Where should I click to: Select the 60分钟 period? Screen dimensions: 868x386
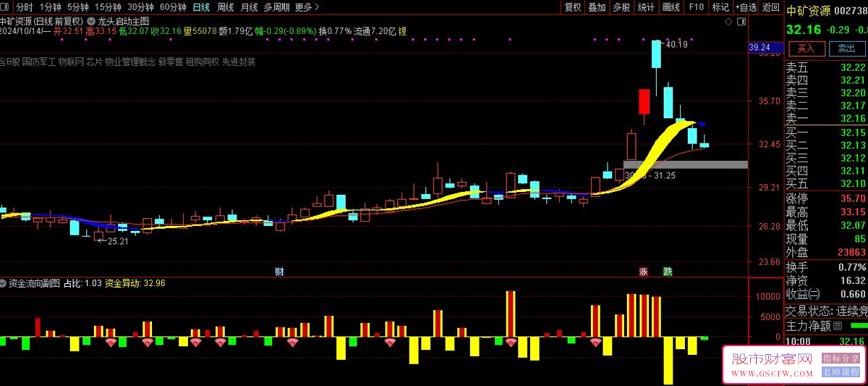173,7
